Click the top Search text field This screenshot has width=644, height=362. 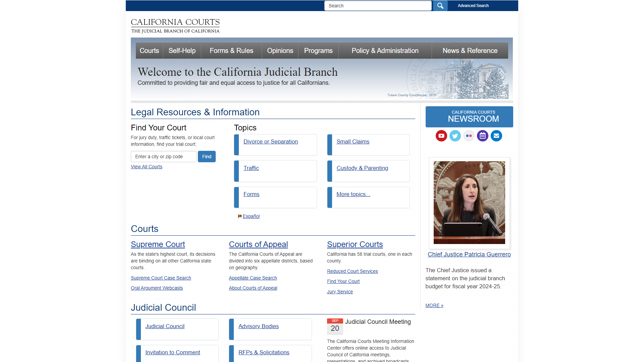click(x=378, y=6)
